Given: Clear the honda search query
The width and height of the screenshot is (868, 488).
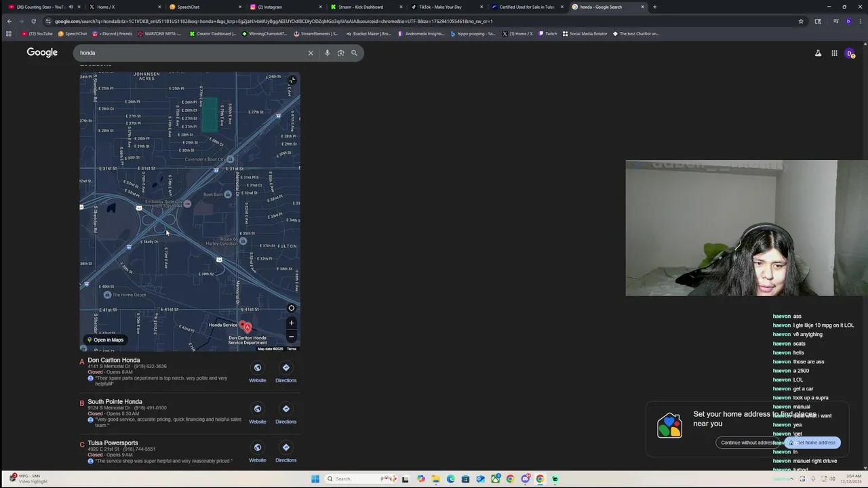Looking at the screenshot, I should pos(311,53).
